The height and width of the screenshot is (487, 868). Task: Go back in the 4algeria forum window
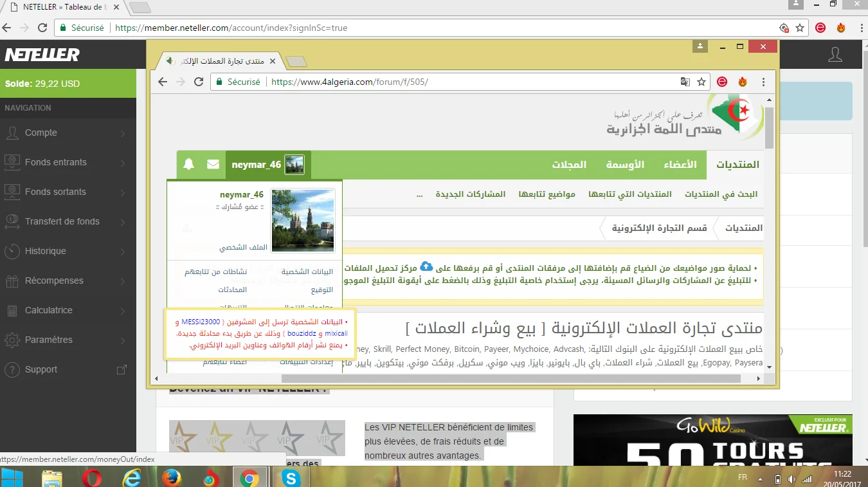coord(163,82)
